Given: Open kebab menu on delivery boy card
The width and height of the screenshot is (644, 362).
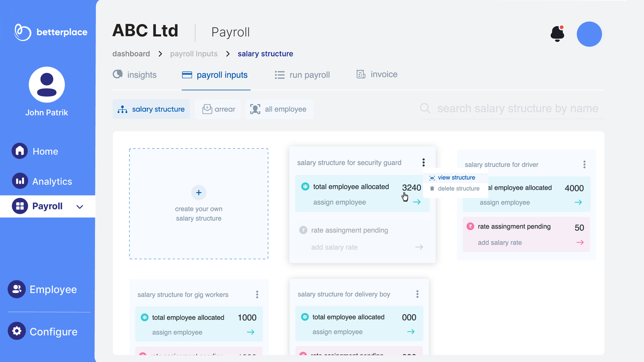Looking at the screenshot, I should 417,294.
